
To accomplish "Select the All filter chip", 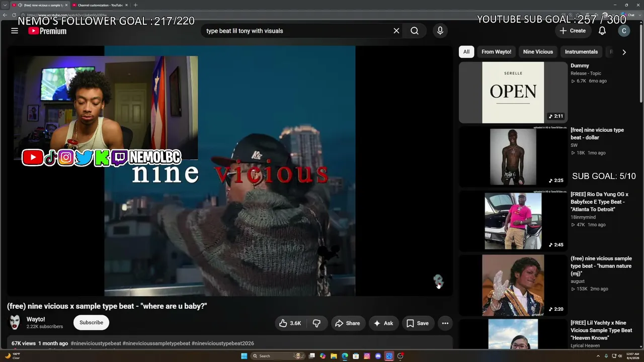I will pyautogui.click(x=466, y=52).
